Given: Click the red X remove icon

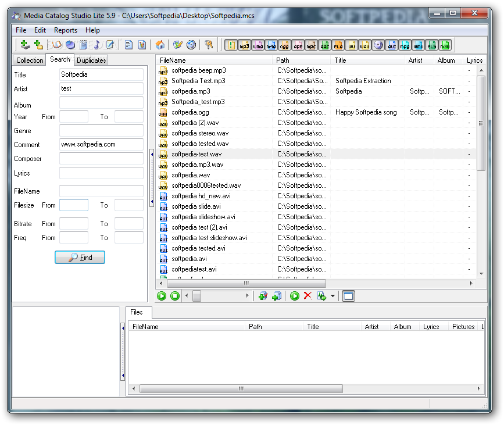Looking at the screenshot, I should point(308,295).
